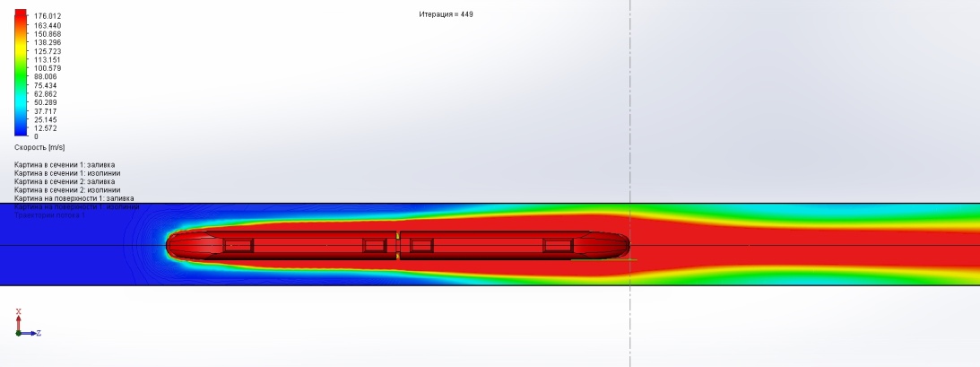Select the maximum legend value 176.012
Screen dimensions: 980x367
pyautogui.click(x=48, y=16)
